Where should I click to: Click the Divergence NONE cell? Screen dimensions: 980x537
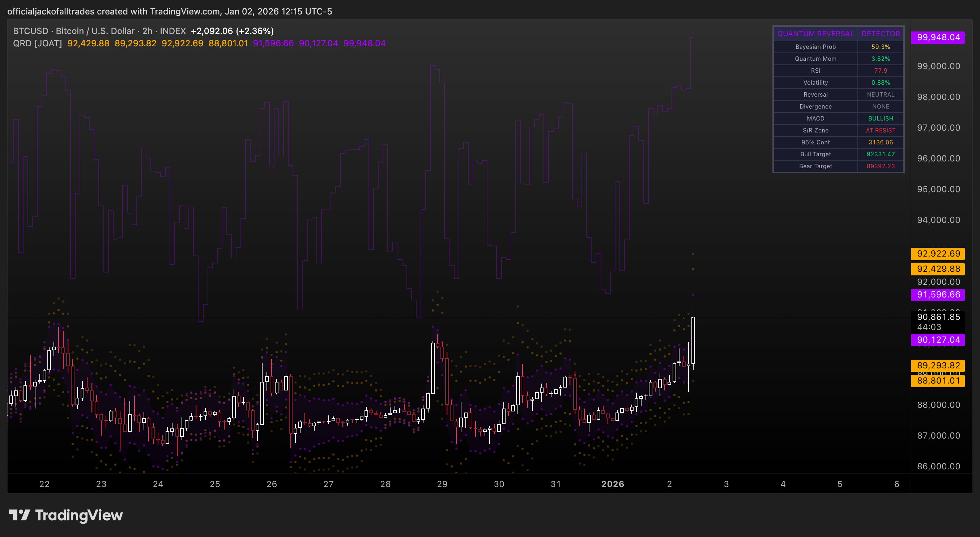[880, 106]
